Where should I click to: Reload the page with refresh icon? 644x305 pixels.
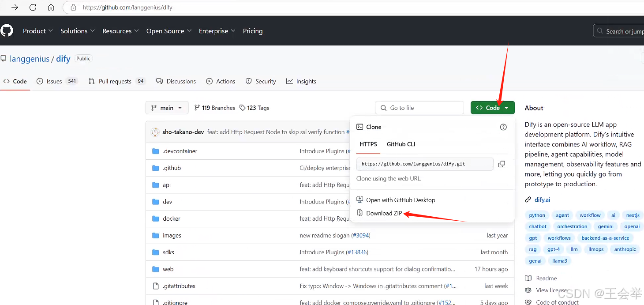33,8
